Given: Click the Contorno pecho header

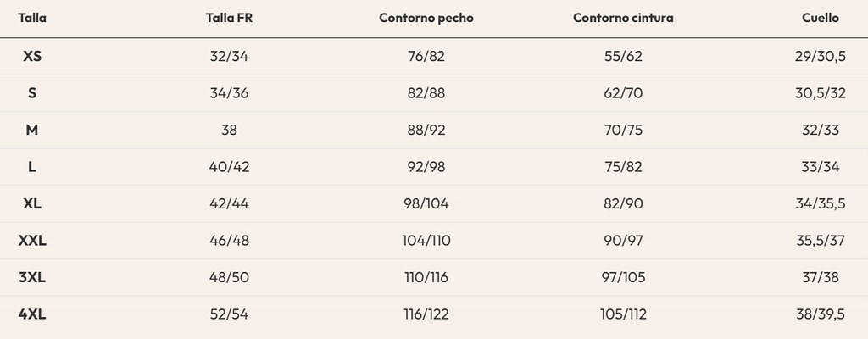Looking at the screenshot, I should [426, 18].
